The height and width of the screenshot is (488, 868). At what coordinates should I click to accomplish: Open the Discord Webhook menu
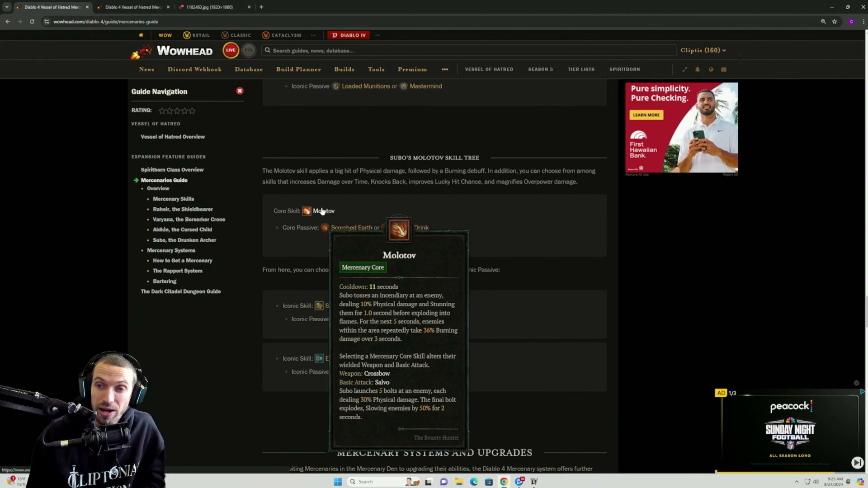pos(194,69)
